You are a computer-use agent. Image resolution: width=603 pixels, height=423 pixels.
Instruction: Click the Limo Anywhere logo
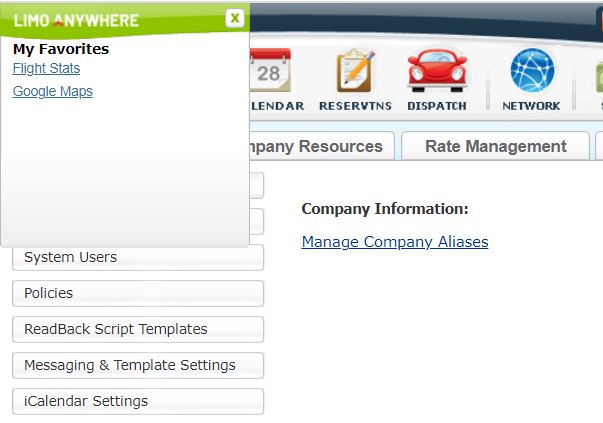[x=77, y=20]
